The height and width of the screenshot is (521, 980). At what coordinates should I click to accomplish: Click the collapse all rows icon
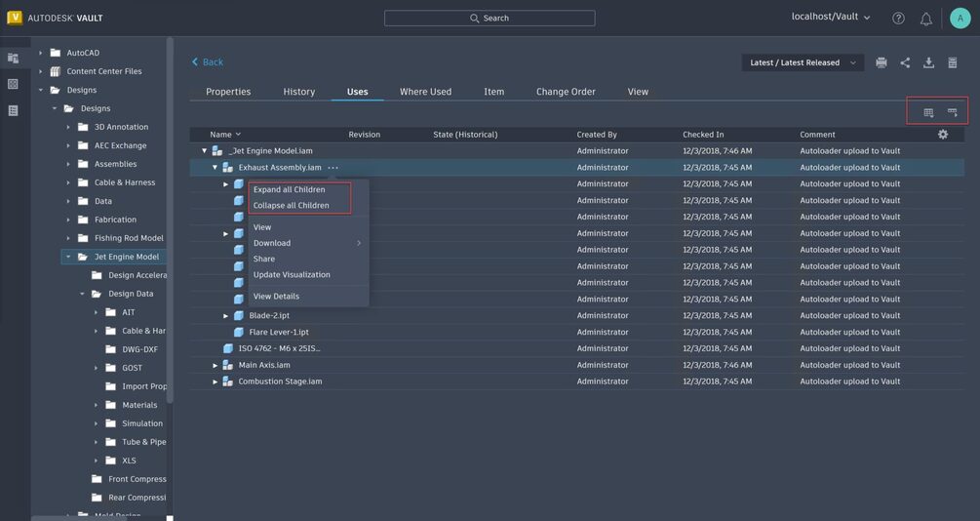click(x=952, y=112)
